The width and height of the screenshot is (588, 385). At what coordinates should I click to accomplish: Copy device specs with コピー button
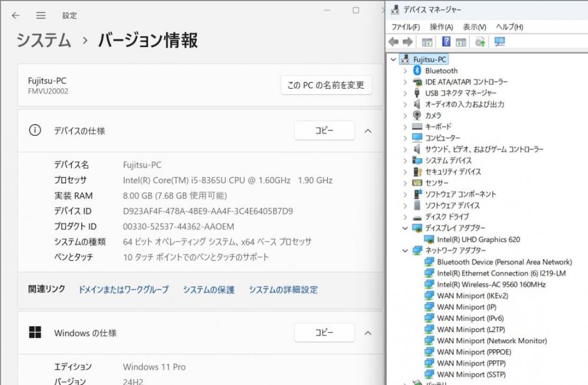(325, 130)
